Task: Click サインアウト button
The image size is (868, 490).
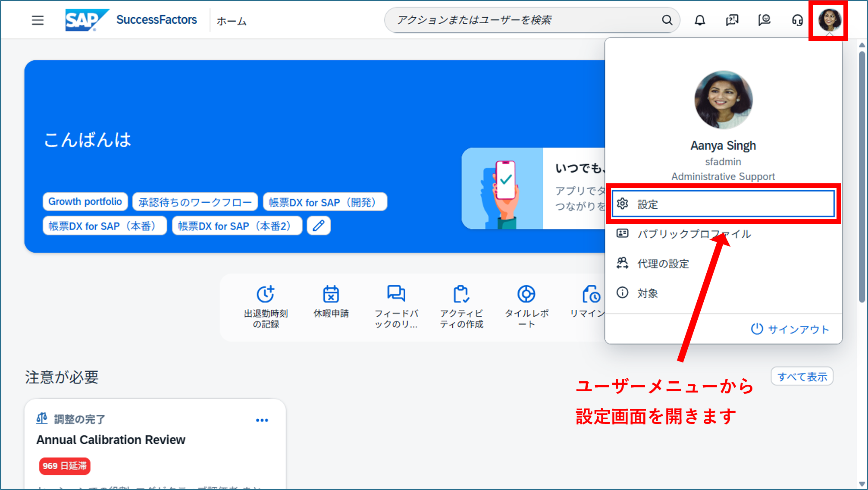Action: pyautogui.click(x=790, y=329)
